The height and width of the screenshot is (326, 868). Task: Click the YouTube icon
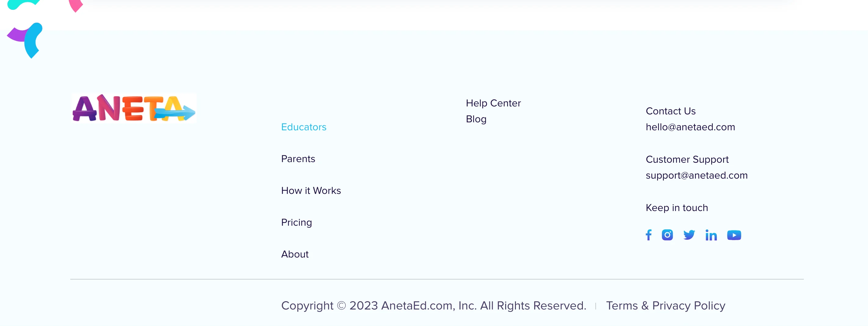click(734, 235)
